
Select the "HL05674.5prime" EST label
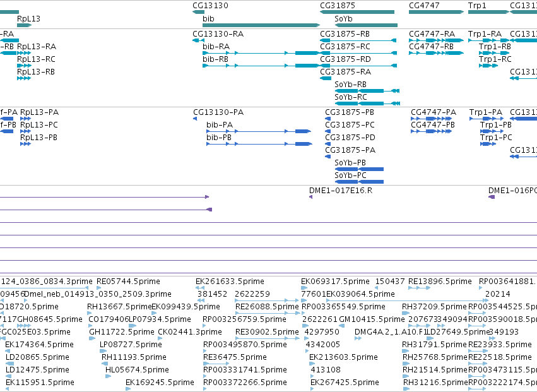(x=138, y=370)
